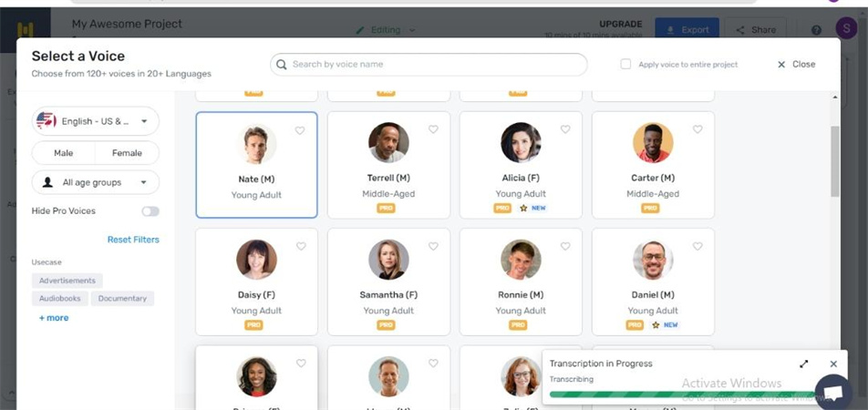The width and height of the screenshot is (868, 410).
Task: Open the Editing mode dropdown
Action: click(x=386, y=30)
